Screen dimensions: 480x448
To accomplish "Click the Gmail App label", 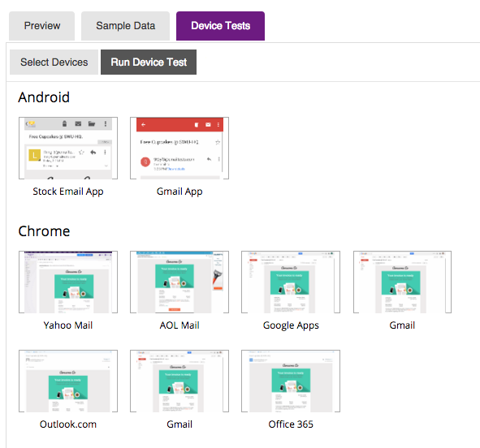I will click(x=179, y=192).
